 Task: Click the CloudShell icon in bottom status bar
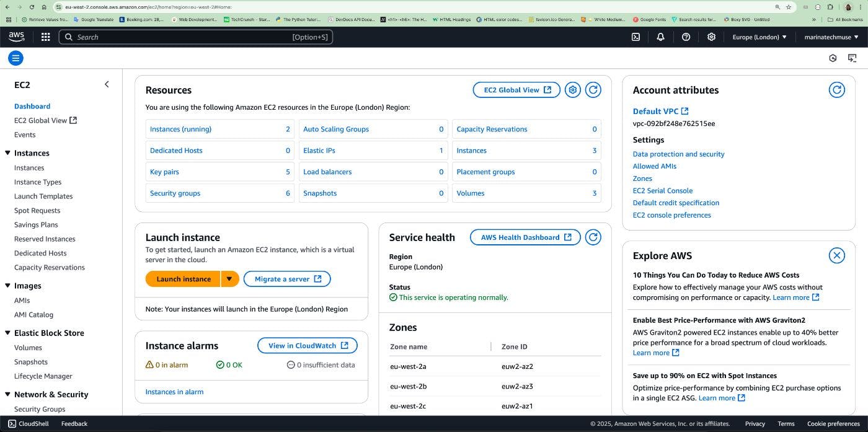(x=11, y=423)
